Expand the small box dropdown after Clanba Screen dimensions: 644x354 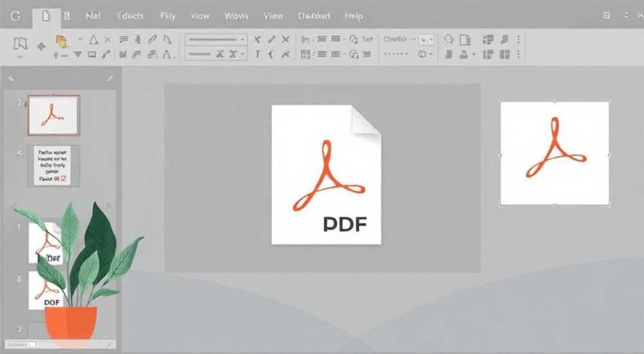[426, 39]
